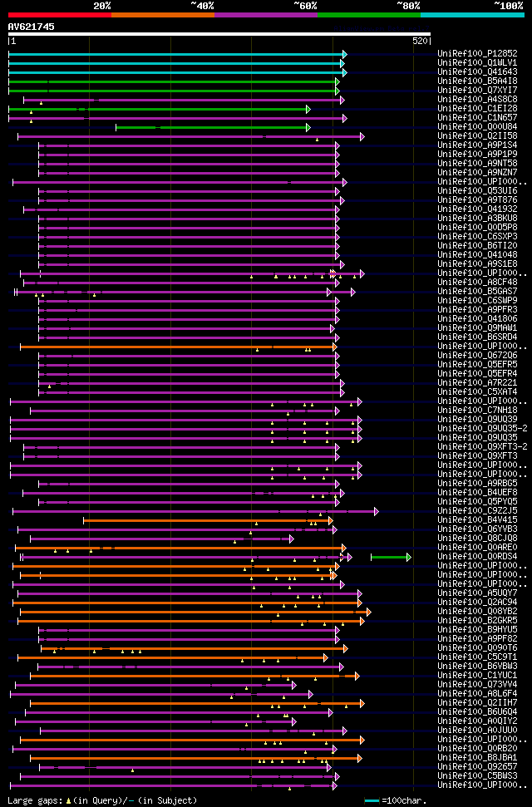Click the purple ~60% identity legend segment
This screenshot has width=532, height=807.
266,15
